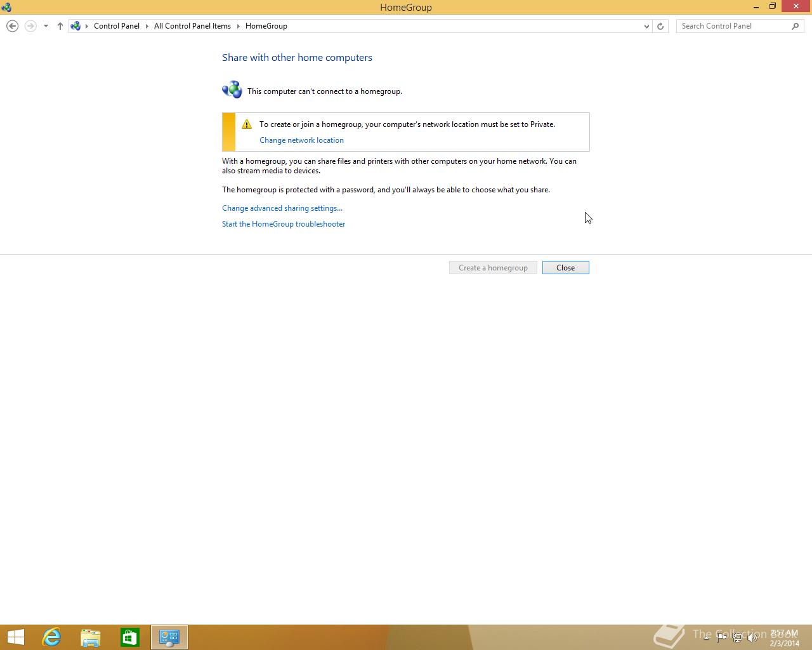Screen dimensions: 812x650
Task: Refresh the HomeGroup page
Action: click(660, 26)
